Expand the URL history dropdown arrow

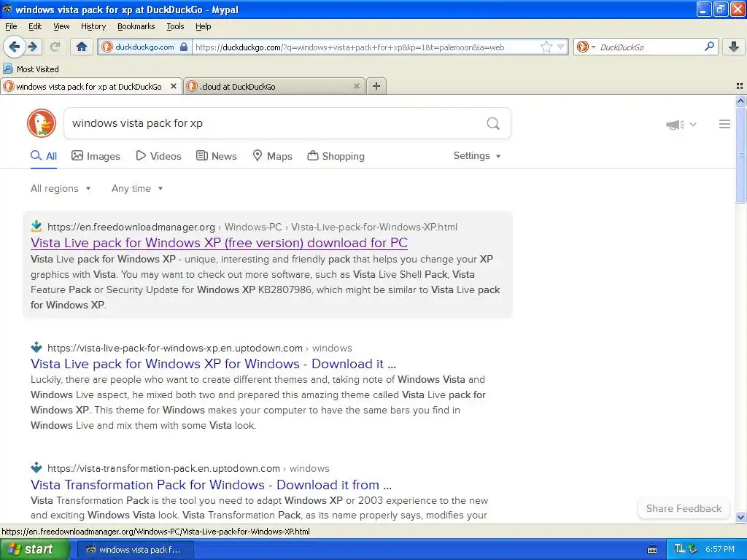pos(561,47)
